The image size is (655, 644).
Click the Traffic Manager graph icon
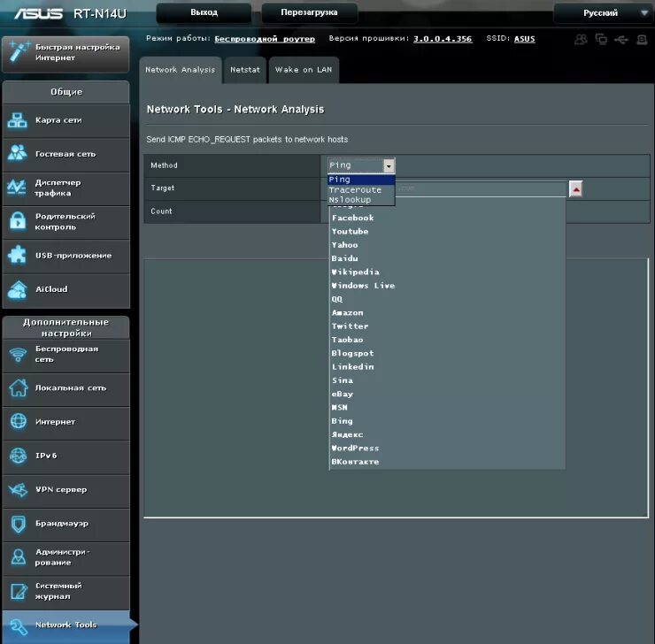(17, 187)
